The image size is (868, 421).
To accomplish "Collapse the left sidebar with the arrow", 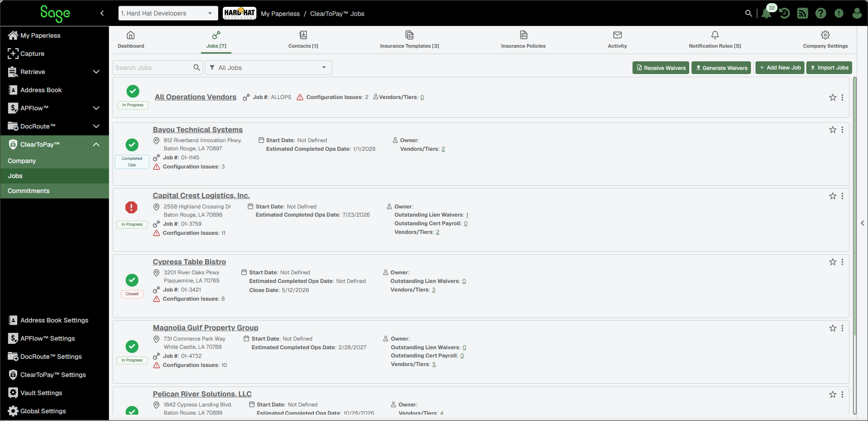I will click(102, 13).
